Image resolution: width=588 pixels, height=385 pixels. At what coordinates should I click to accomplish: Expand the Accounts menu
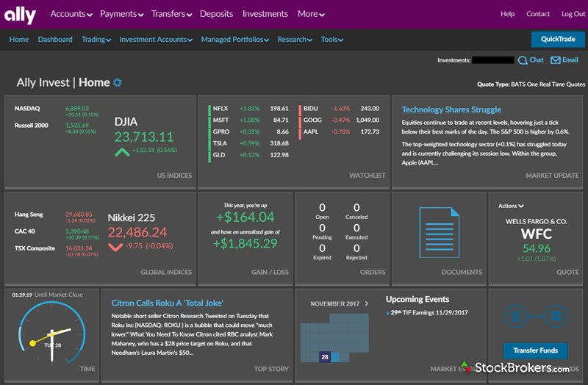71,14
